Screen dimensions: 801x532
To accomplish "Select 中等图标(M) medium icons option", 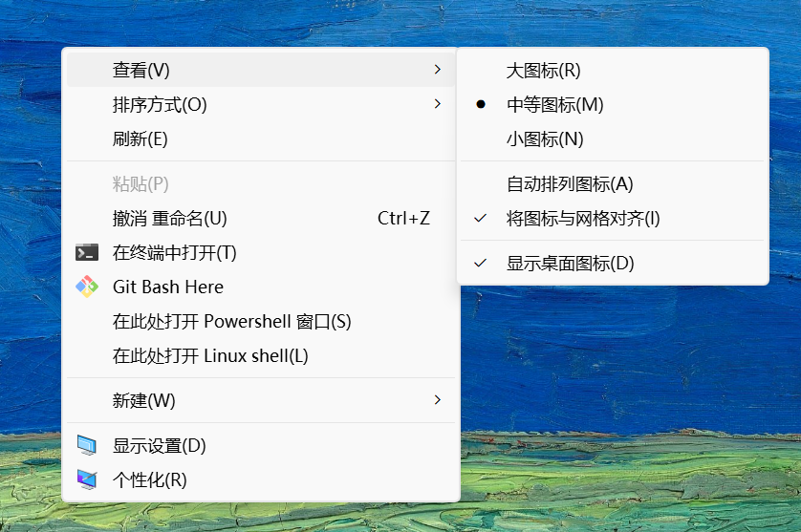I will pyautogui.click(x=612, y=105).
